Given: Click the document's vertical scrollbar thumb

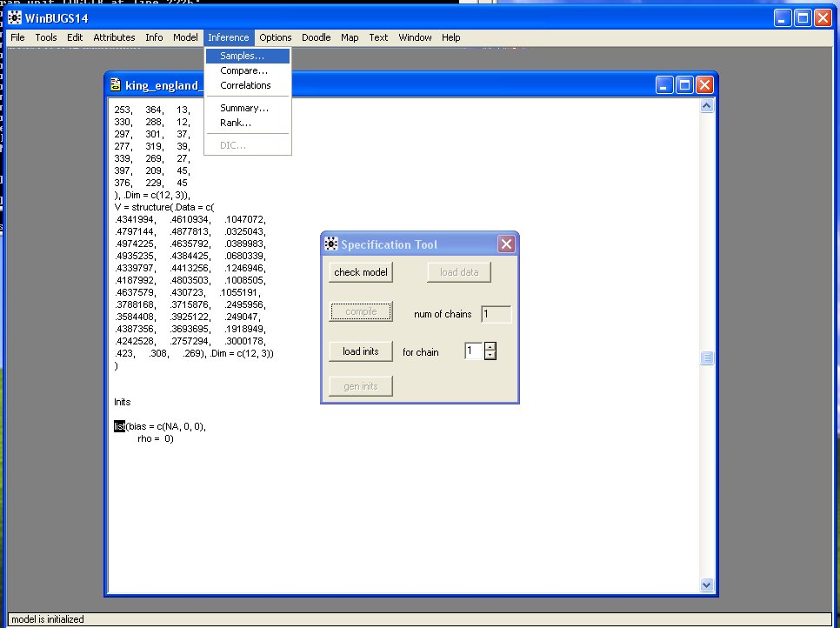Looking at the screenshot, I should click(707, 357).
